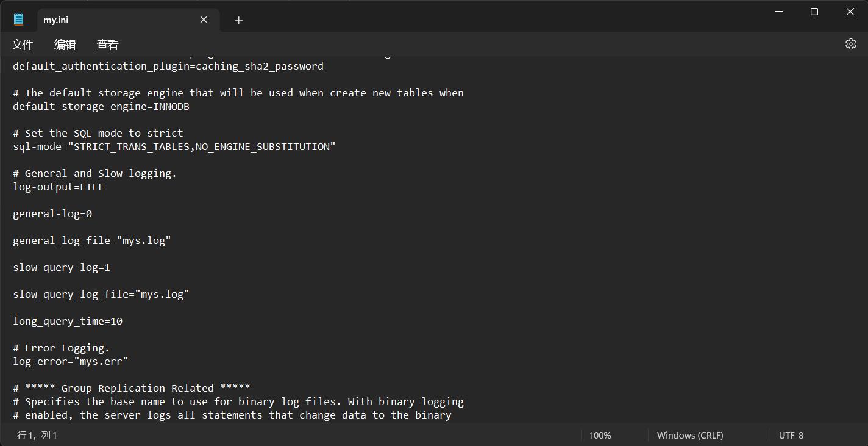Click the Notepad app icon in title bar
This screenshot has height=446, width=868.
[x=19, y=20]
